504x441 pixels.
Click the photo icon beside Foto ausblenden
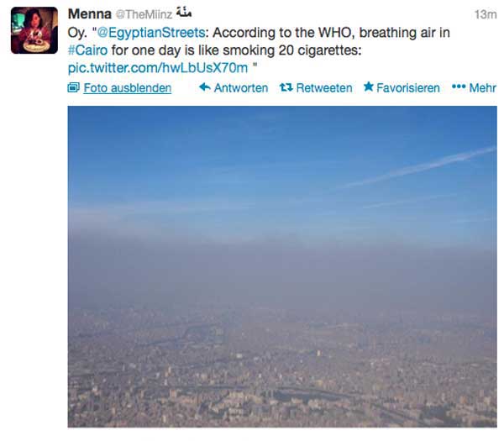coord(73,87)
